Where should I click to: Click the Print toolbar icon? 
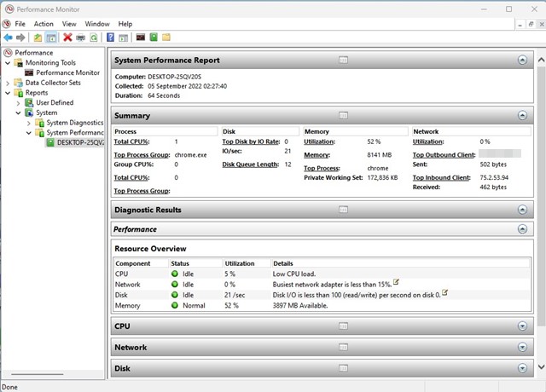[80, 37]
